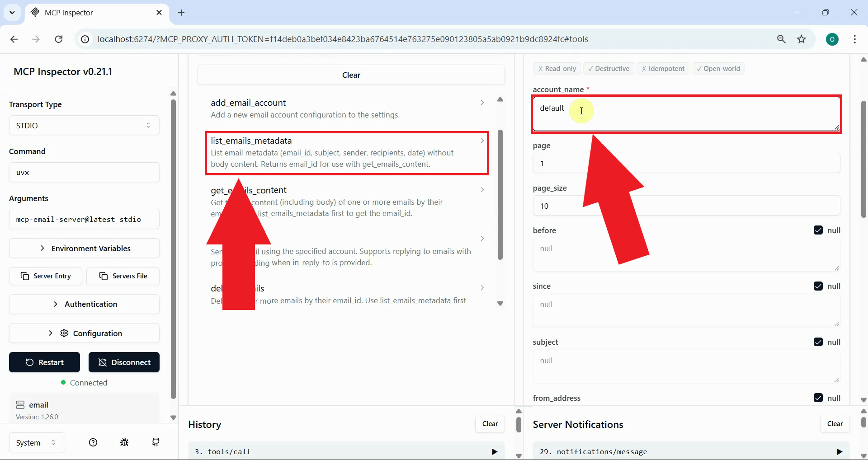Click the bug report icon

[124, 442]
